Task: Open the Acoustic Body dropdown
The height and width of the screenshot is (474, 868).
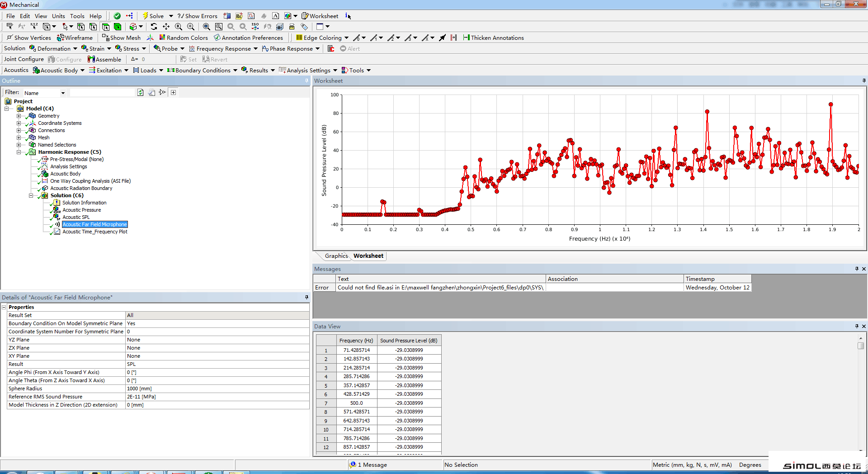Action: click(59, 70)
